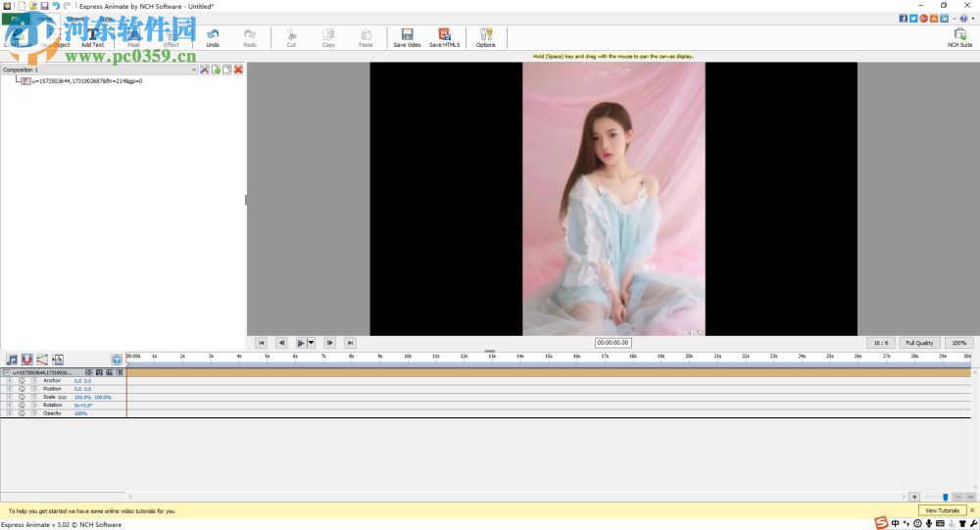980x530 pixels.
Task: Open the Full Quality dropdown
Action: (x=919, y=343)
